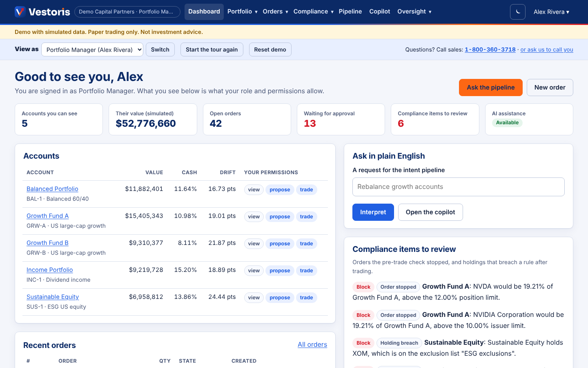Click the Interpret button
This screenshot has height=368, width=588.
point(373,212)
